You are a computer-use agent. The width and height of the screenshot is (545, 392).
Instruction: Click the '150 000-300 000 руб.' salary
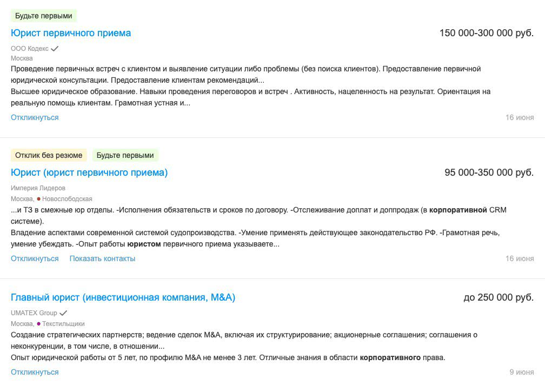[x=486, y=33]
